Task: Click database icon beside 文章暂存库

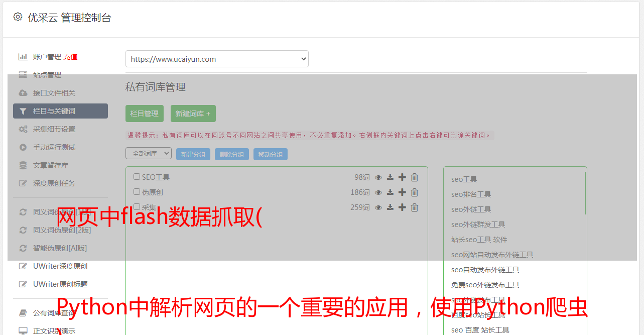Action: (23, 165)
